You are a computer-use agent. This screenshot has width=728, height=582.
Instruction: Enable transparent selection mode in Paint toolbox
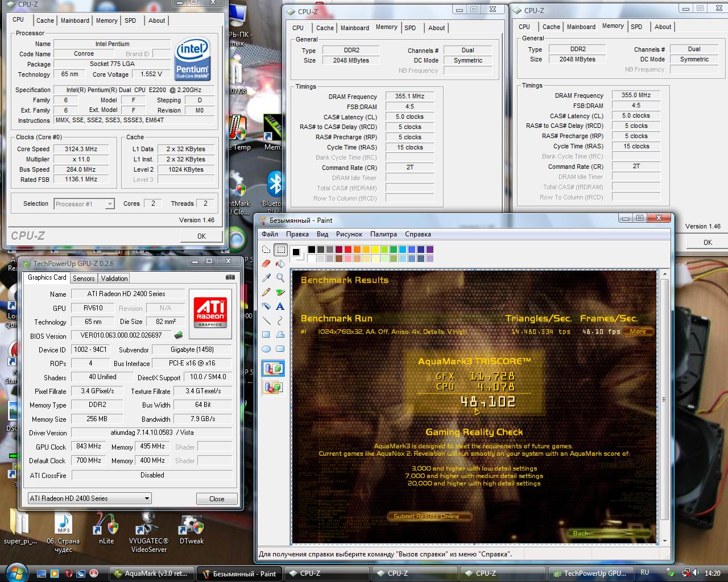[273, 388]
